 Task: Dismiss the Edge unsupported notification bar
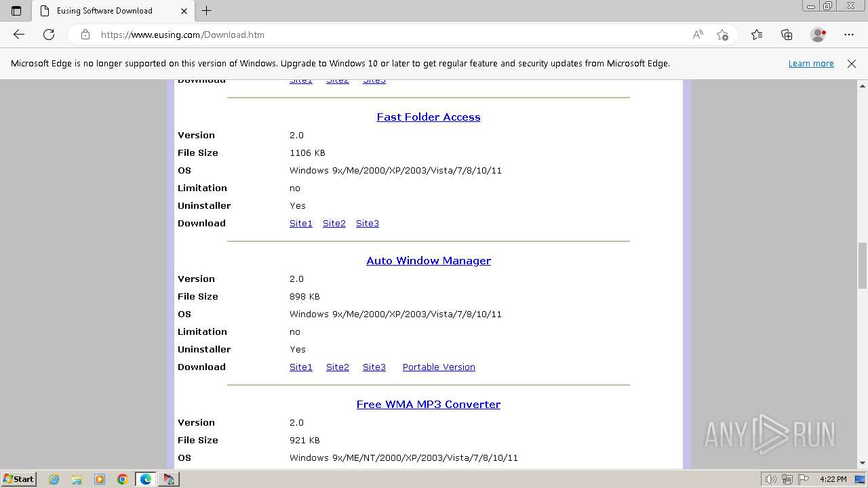pos(852,64)
